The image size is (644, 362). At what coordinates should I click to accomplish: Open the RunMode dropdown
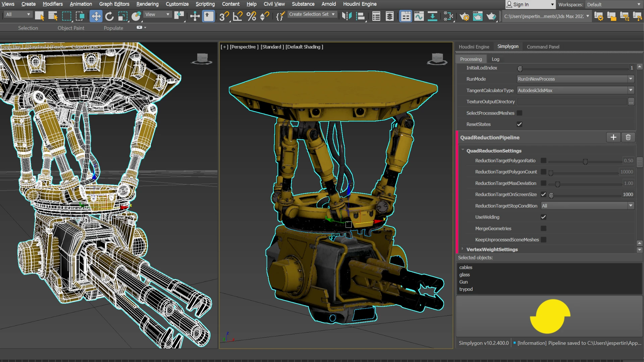point(631,79)
